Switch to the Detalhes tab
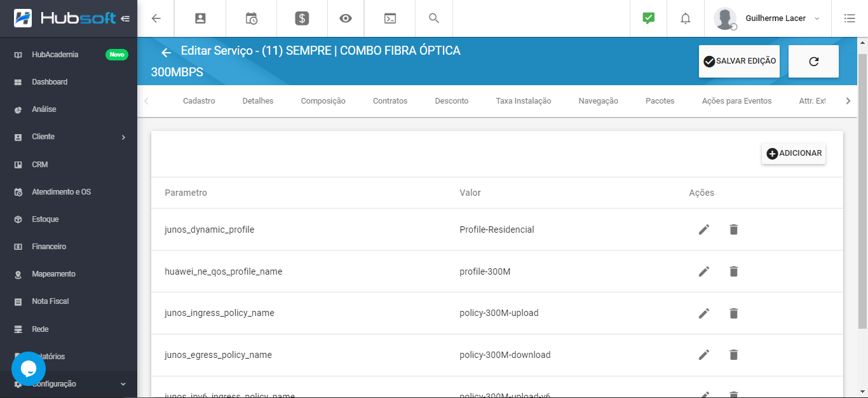 pos(258,101)
